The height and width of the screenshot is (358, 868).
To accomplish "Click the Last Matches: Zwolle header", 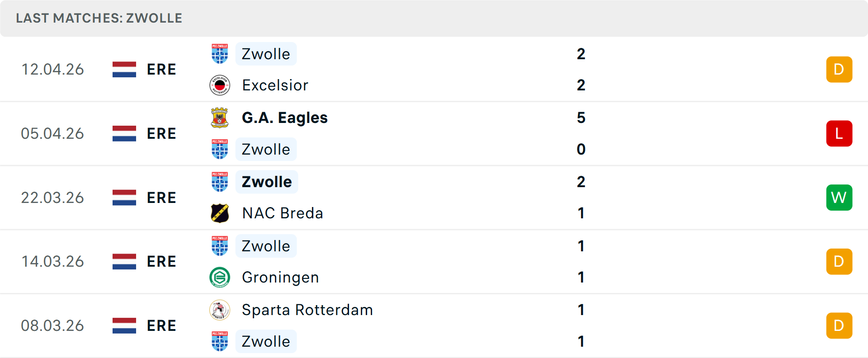I will pyautogui.click(x=99, y=18).
